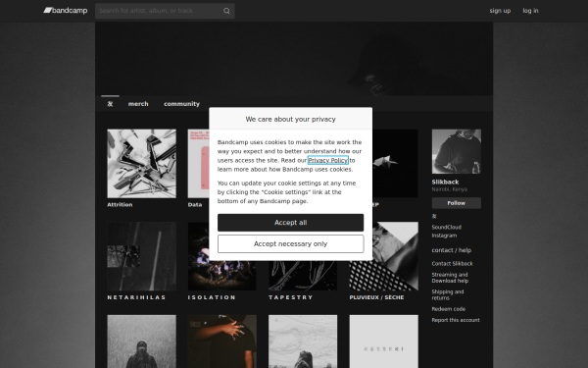Viewport: 588px width, 368px height.
Task: Open the grey landscape rock album cover
Action: (303, 342)
